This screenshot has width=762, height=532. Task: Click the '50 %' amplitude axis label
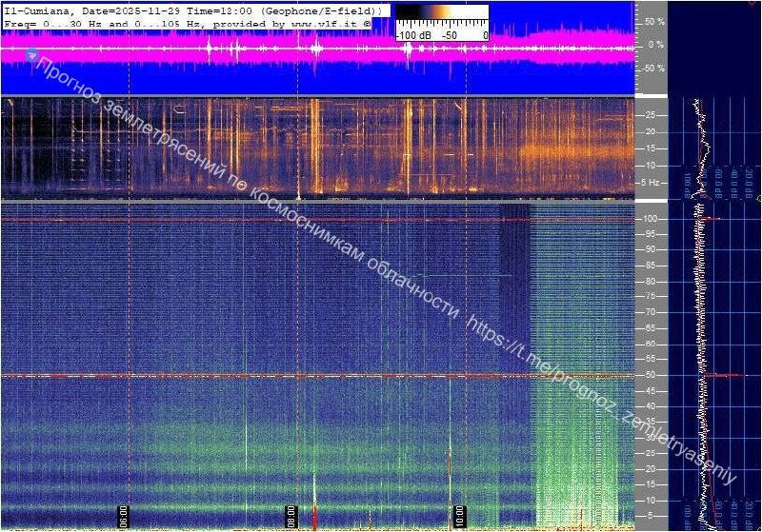point(654,22)
